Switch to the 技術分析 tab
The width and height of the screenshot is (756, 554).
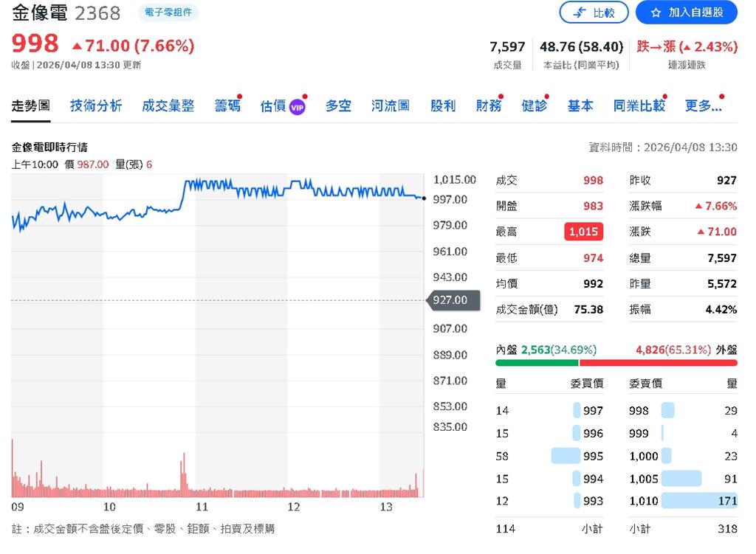coord(94,105)
